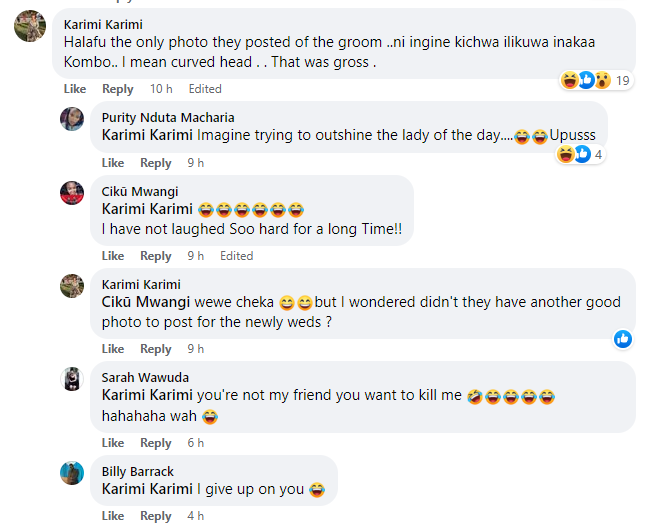Open Purity Nduta Macharia's profile picture

pyautogui.click(x=71, y=119)
